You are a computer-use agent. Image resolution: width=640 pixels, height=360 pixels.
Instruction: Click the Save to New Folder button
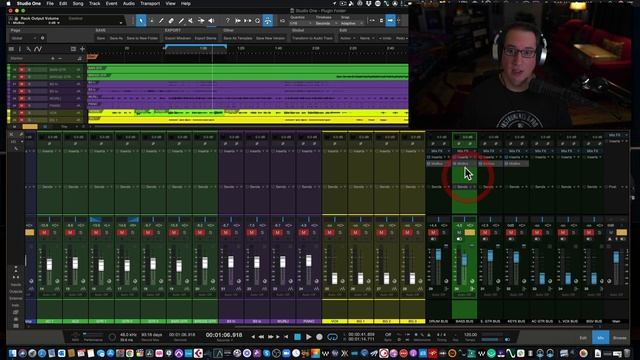pyautogui.click(x=142, y=38)
